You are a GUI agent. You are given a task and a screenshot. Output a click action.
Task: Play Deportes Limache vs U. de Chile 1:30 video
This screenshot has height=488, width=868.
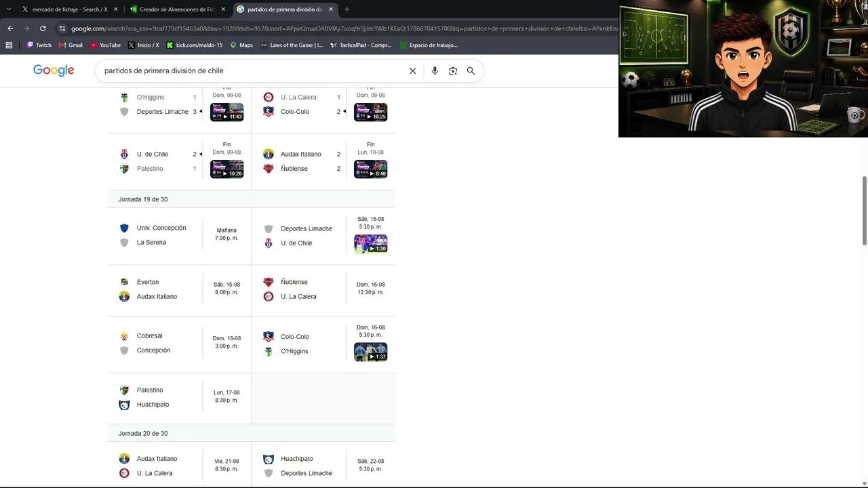tap(371, 244)
